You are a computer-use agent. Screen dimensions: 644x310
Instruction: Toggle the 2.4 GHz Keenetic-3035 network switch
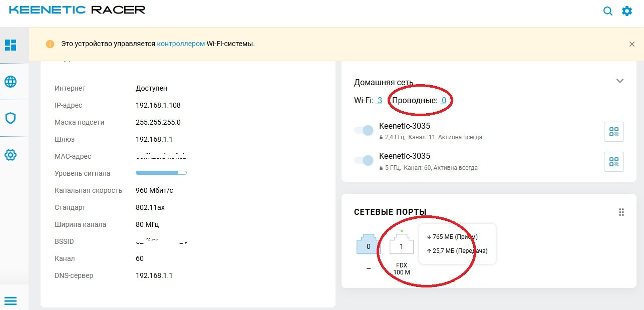(364, 130)
